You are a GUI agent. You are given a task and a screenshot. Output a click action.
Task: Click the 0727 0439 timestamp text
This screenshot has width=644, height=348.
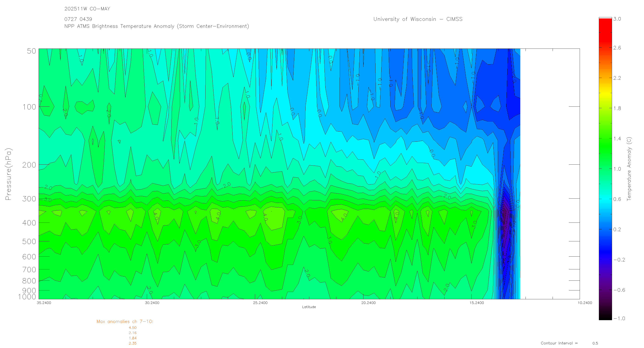[x=78, y=19]
